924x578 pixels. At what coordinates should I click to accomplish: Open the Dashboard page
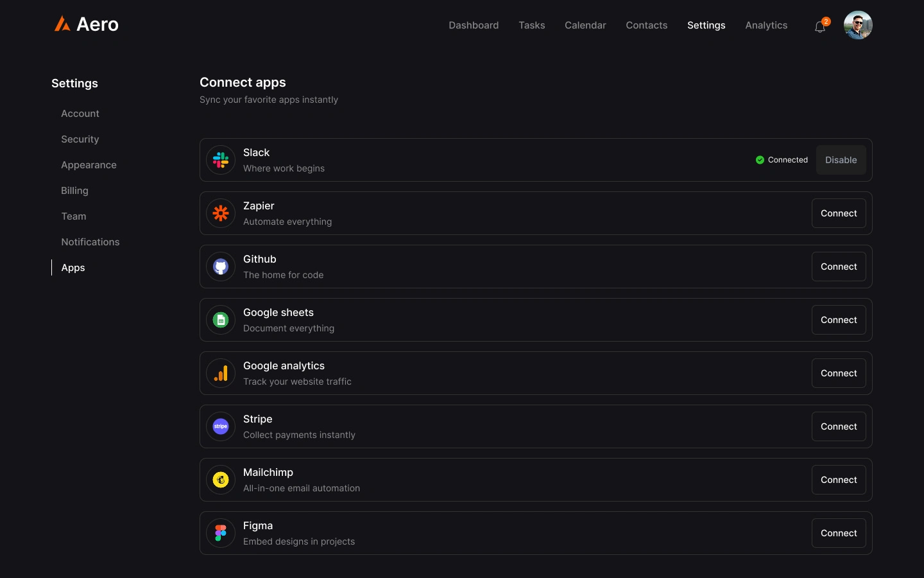(x=474, y=25)
